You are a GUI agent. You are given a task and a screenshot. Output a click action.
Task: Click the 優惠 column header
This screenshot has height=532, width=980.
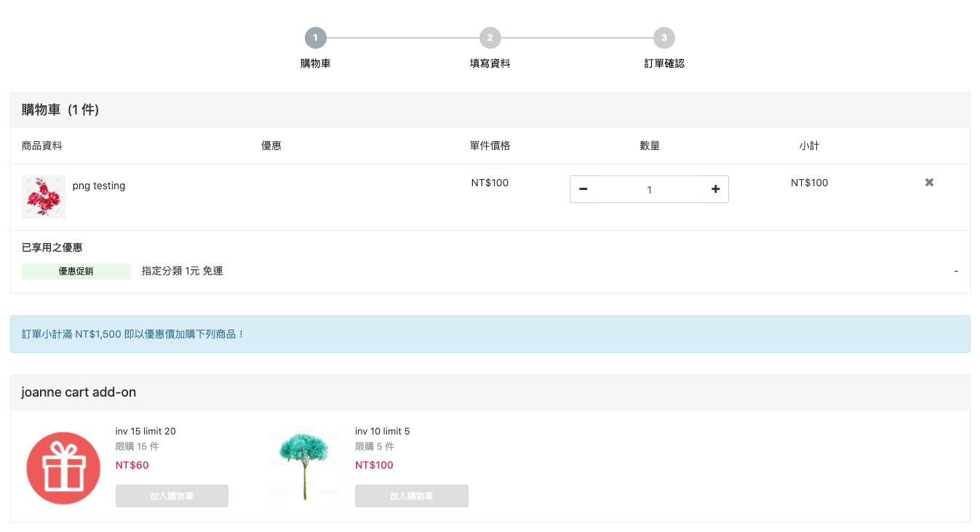(271, 146)
